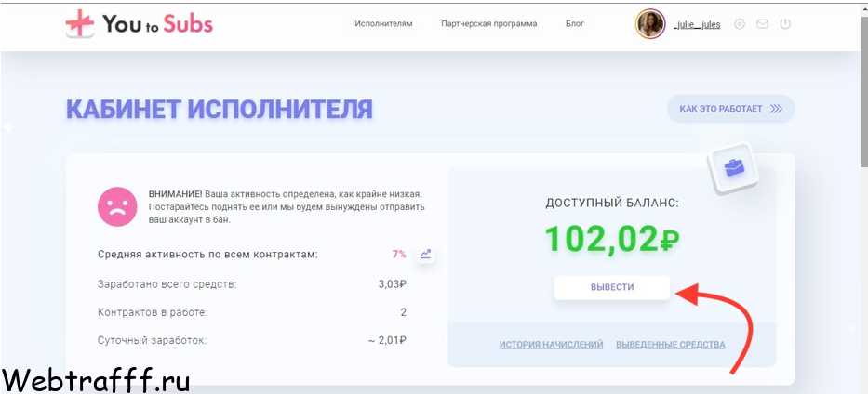This screenshot has height=394, width=868.
Task: Click the ВЫВЕСТИ withdraw button
Action: click(x=612, y=287)
